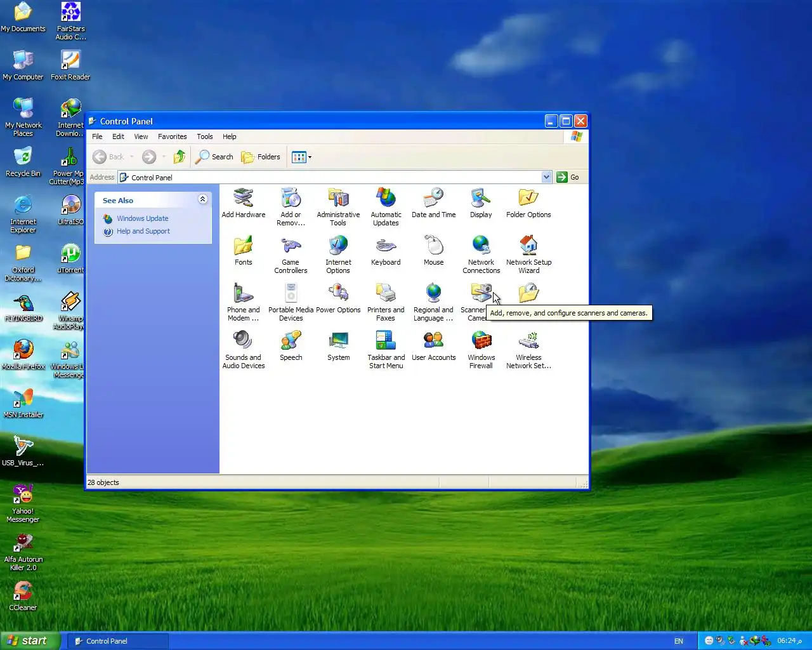The height and width of the screenshot is (650, 812).
Task: Select Control Panel taskbar button
Action: coord(118,641)
